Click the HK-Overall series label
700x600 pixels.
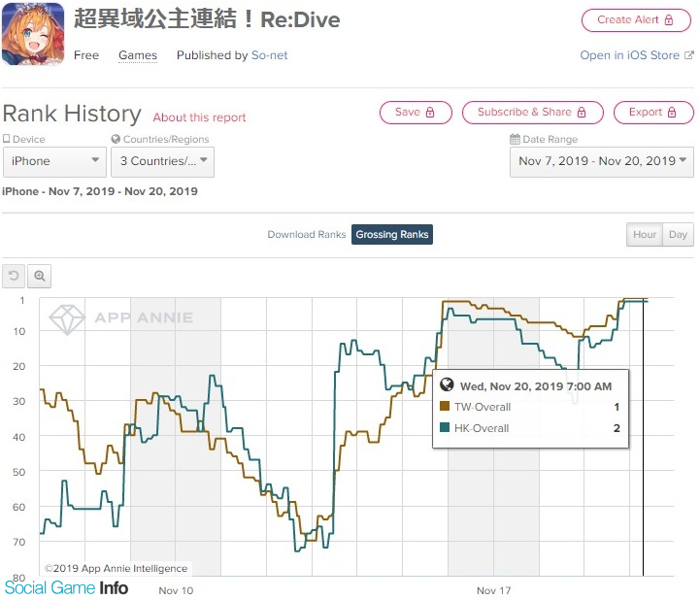tap(482, 428)
